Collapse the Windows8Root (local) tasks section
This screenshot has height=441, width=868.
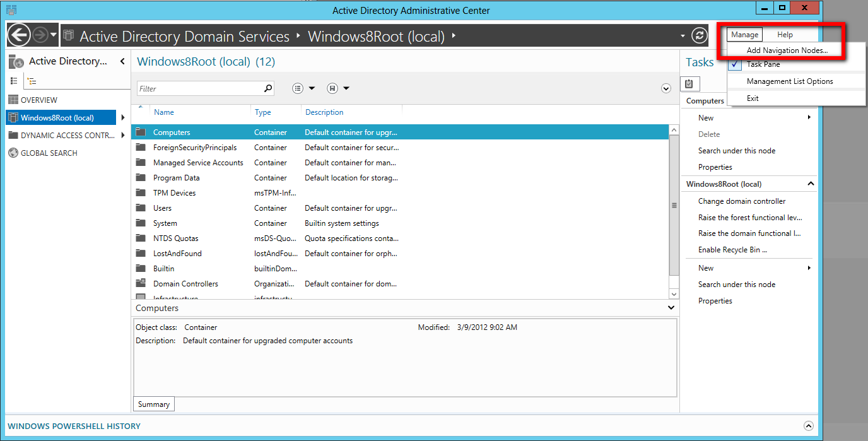click(x=811, y=184)
